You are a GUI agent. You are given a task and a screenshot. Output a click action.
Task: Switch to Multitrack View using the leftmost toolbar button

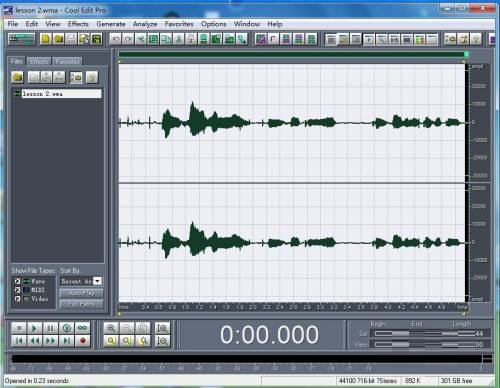(21, 39)
